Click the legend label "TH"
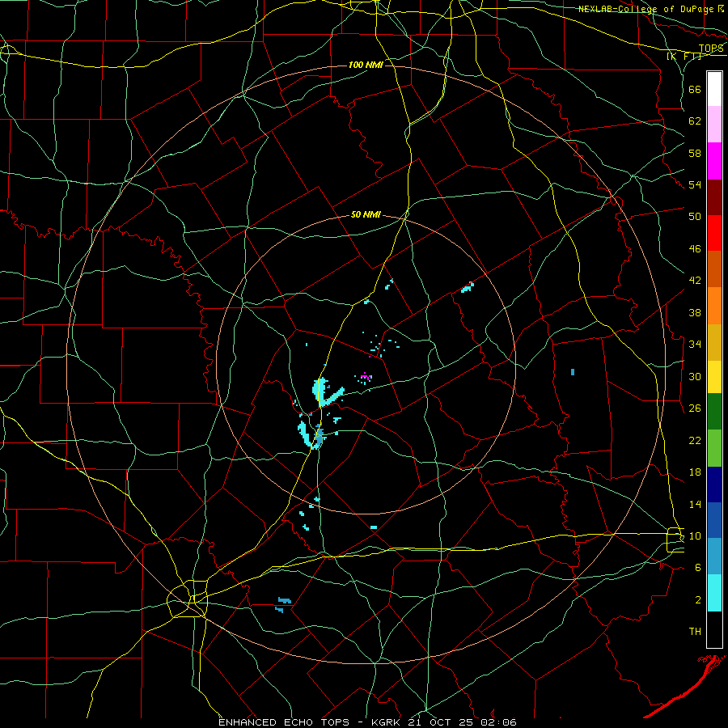728x728 pixels. [695, 632]
